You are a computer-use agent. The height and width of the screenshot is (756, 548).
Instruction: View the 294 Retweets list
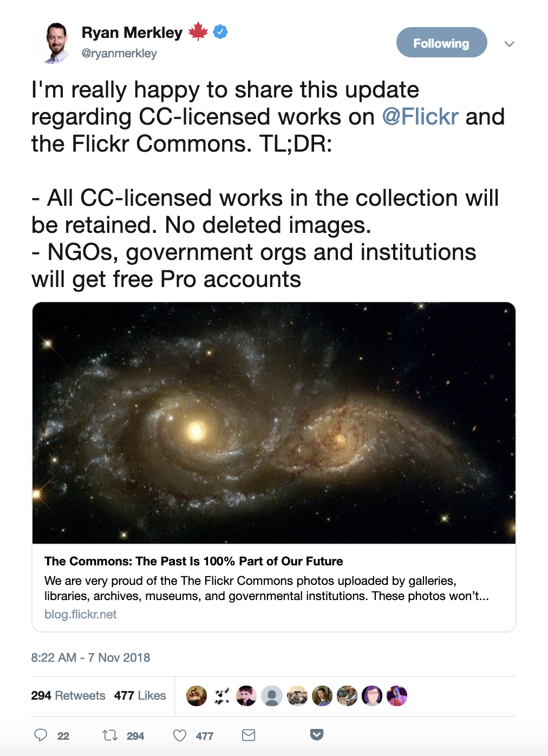pyautogui.click(x=68, y=695)
